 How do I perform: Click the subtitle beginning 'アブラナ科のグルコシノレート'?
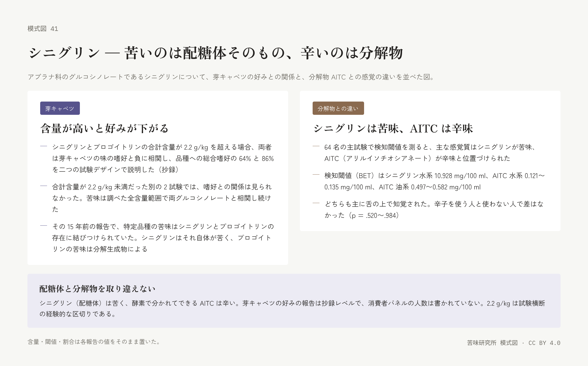click(231, 77)
